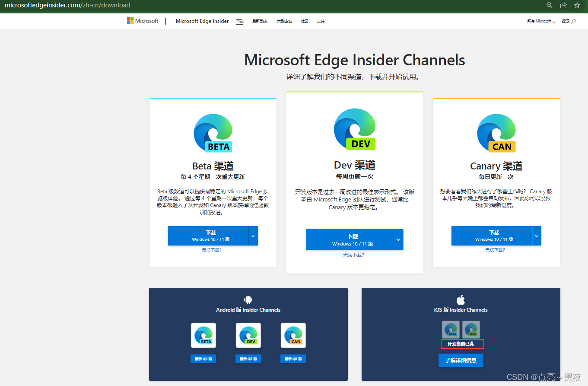This screenshot has width=588, height=386.
Task: Focus the browser address bar URL
Action: coord(67,5)
